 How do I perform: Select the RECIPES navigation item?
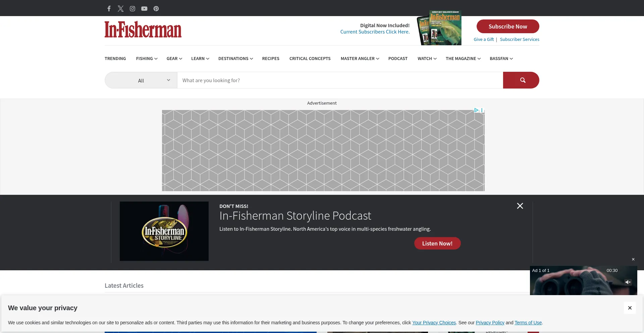[271, 58]
